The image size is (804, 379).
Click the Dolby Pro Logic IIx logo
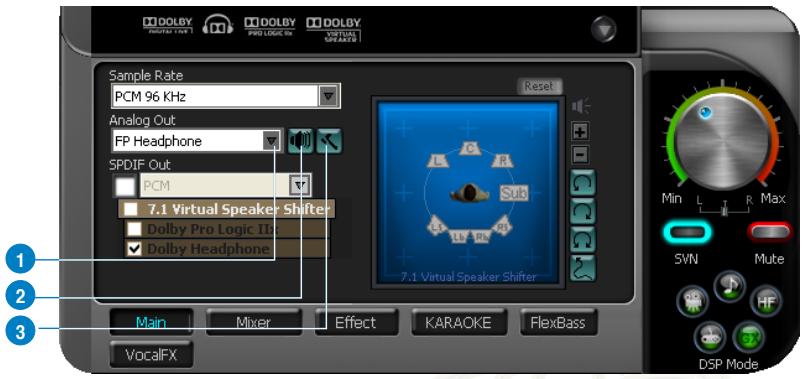click(270, 27)
